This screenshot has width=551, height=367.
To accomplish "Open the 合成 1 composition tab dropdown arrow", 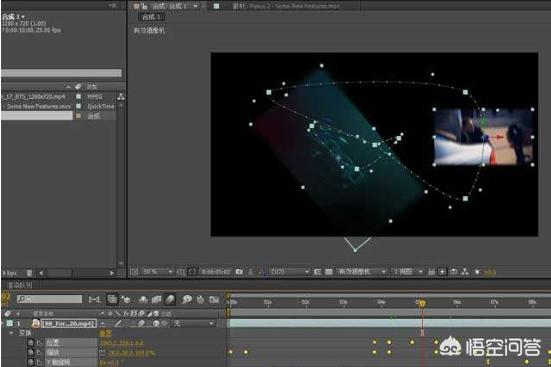I will coord(196,6).
